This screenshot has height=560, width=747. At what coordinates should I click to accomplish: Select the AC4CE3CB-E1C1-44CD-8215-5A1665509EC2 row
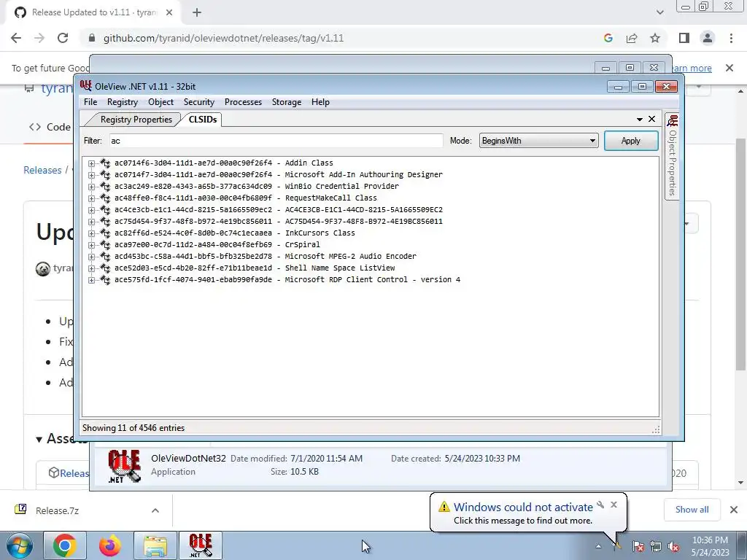(x=279, y=209)
